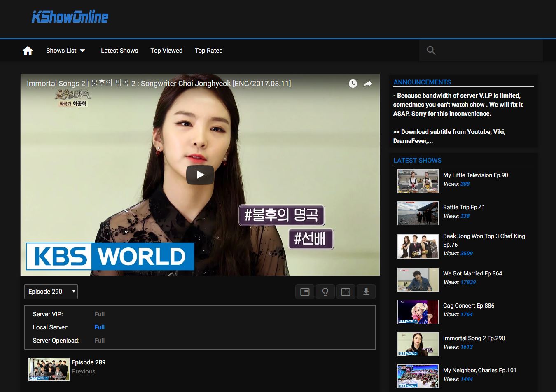
Task: Go to Top Viewed page
Action: 166,51
